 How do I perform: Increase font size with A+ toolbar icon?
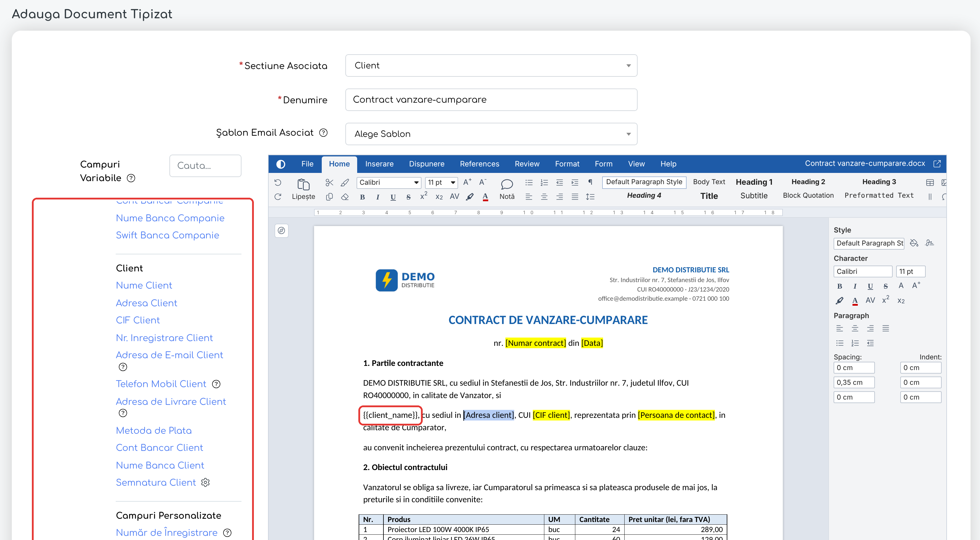click(x=467, y=182)
